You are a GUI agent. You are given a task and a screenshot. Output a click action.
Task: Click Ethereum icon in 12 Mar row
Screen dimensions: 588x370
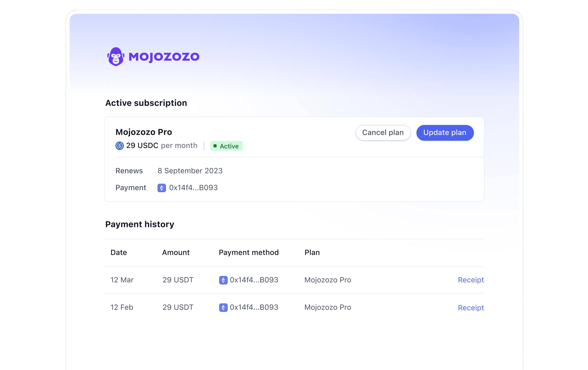pyautogui.click(x=223, y=280)
